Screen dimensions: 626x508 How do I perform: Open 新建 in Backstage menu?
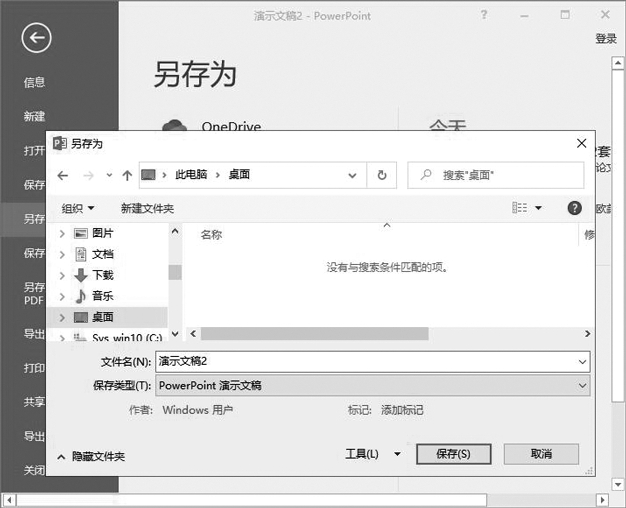(34, 116)
